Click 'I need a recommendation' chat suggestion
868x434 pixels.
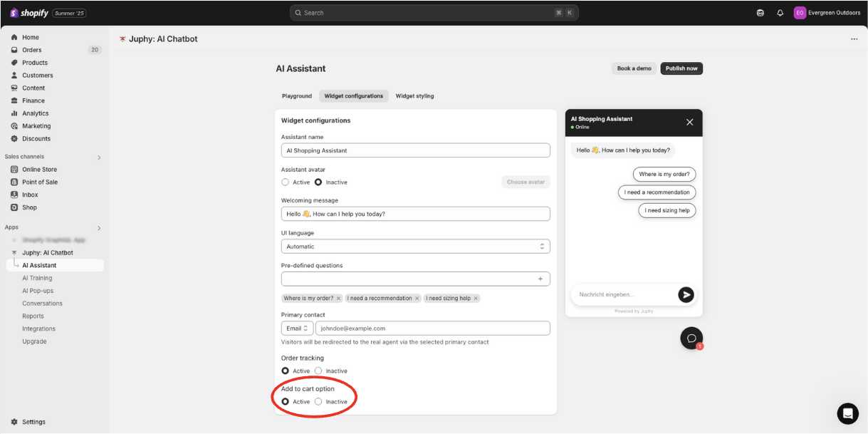point(657,192)
